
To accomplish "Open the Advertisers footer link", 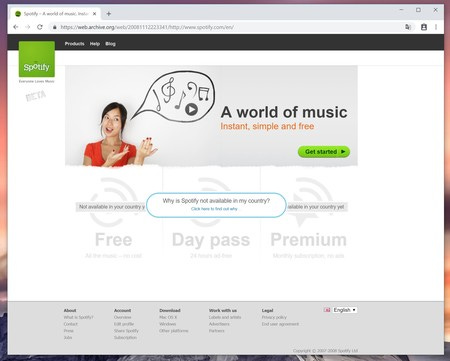I will pyautogui.click(x=219, y=324).
